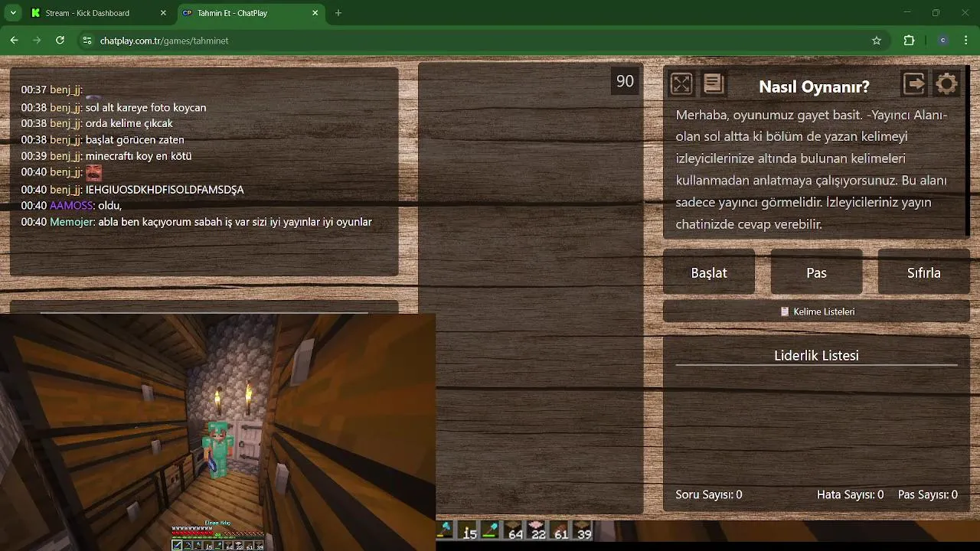Click chat message 'sol alt kareye foto koycan'

[145, 108]
